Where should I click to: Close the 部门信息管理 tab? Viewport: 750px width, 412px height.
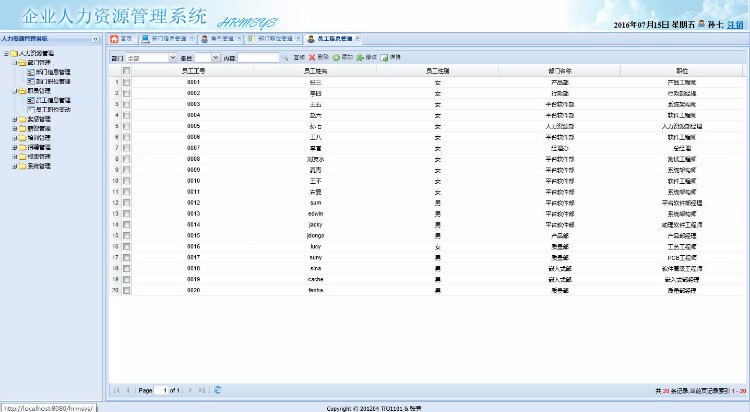[x=192, y=39]
